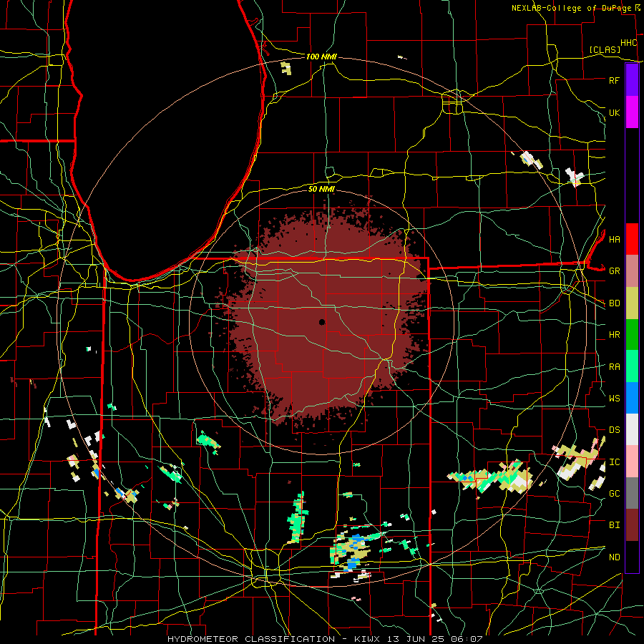Click the '50 NMI' range ring label
This screenshot has width=644, height=644.
[x=321, y=189]
